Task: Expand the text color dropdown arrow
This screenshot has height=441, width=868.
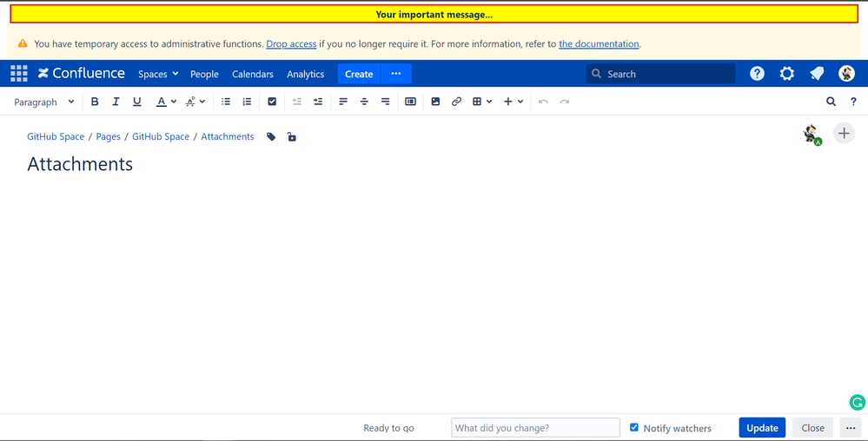Action: 174,102
